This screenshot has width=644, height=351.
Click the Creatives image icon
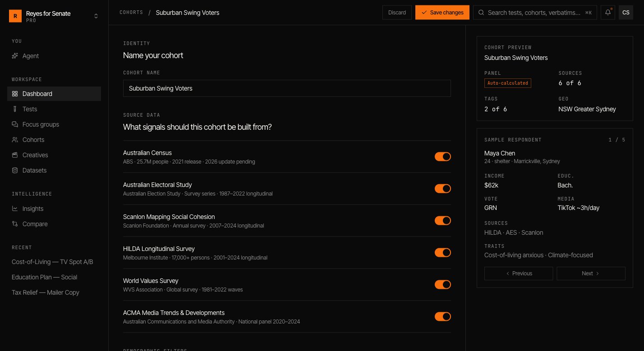click(x=15, y=155)
